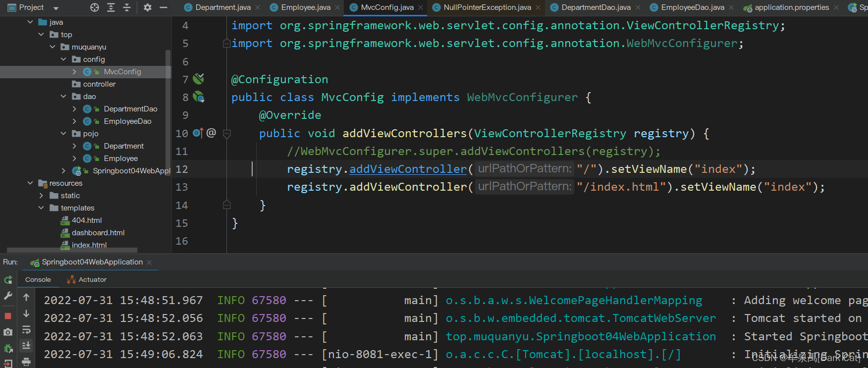Select DepartmentDao in project tree
868x368 pixels.
point(130,109)
